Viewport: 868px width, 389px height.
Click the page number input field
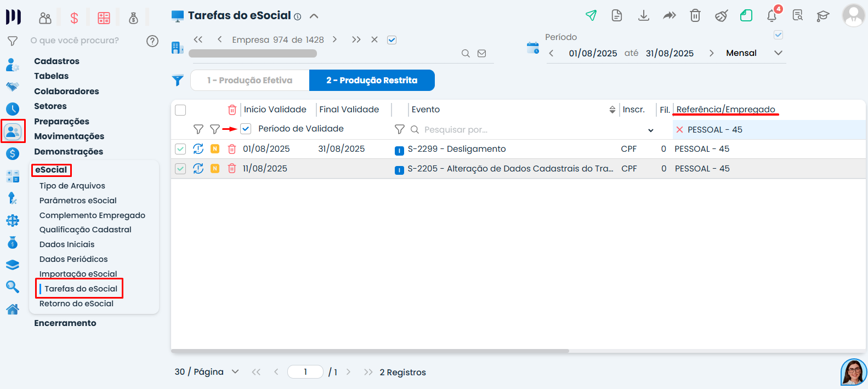[305, 372]
